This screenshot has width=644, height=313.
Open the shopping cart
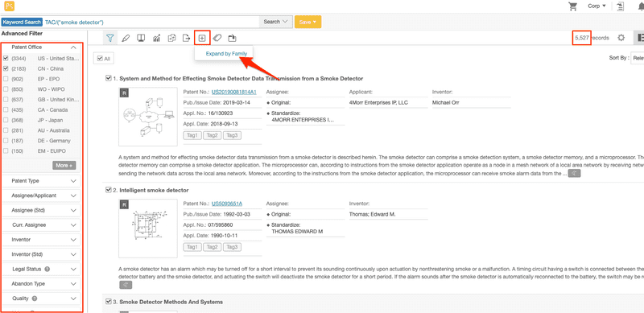click(x=573, y=6)
